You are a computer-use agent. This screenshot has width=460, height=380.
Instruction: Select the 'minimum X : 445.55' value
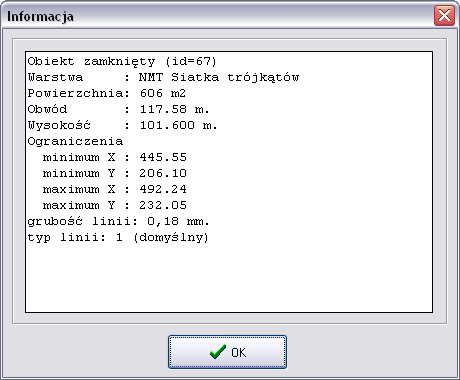(x=115, y=157)
